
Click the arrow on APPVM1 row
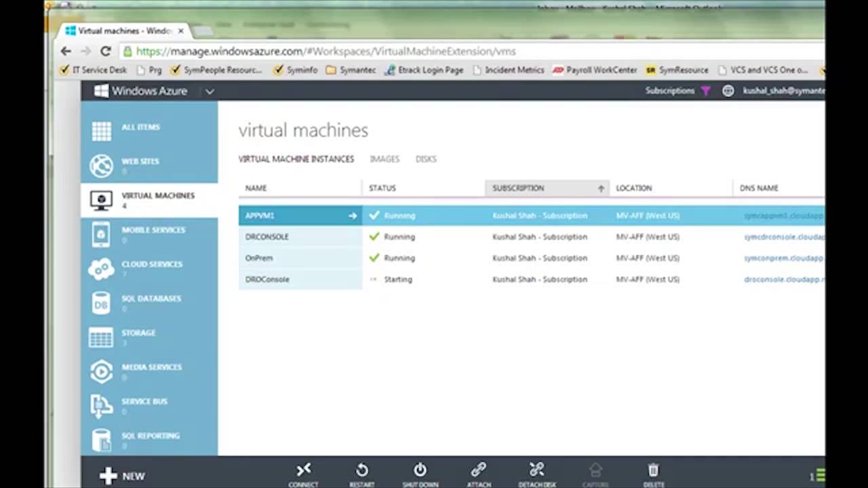353,216
